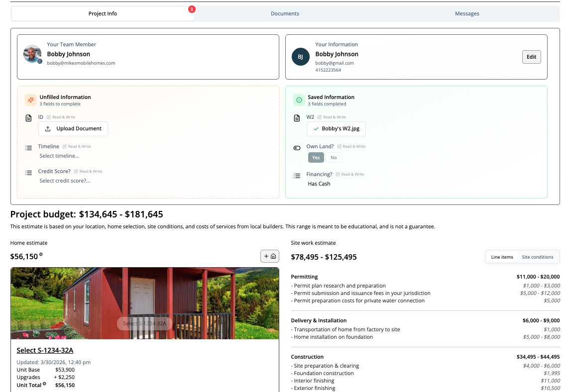Click the document icon beside ID field
Image resolution: width=571 pixels, height=392 pixels.
pos(29,118)
